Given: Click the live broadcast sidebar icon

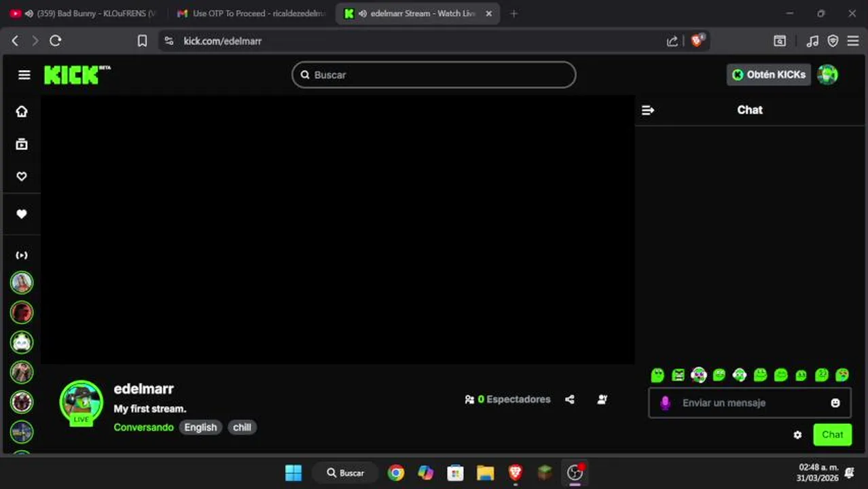Looking at the screenshot, I should pos(22,255).
